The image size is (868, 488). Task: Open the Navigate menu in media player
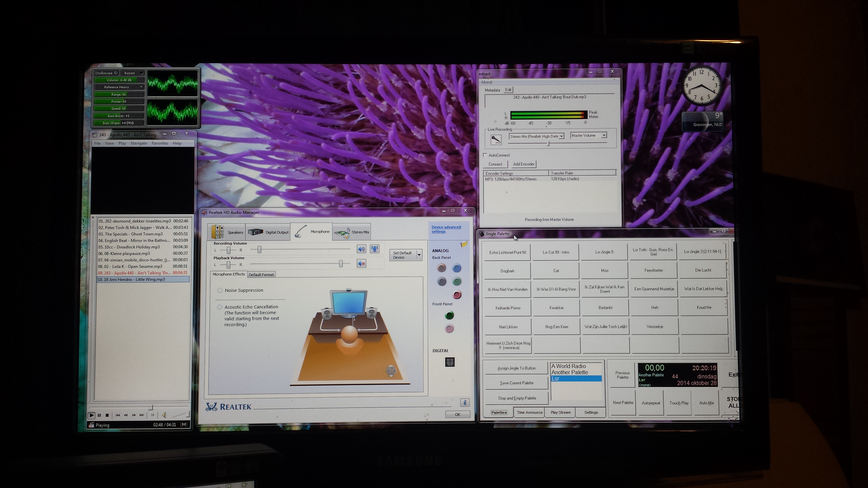[139, 144]
